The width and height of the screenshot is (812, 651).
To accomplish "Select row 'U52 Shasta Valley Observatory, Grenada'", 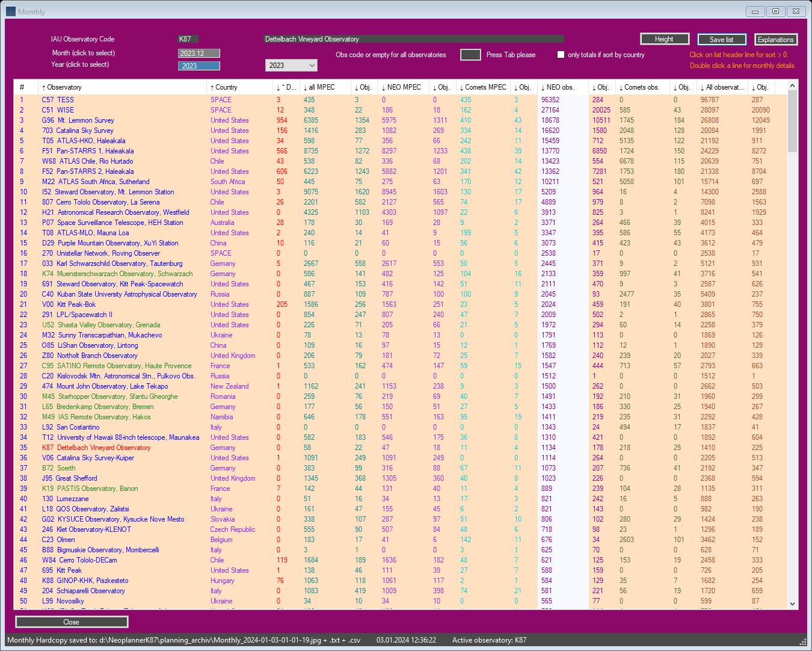I will pyautogui.click(x=400, y=325).
